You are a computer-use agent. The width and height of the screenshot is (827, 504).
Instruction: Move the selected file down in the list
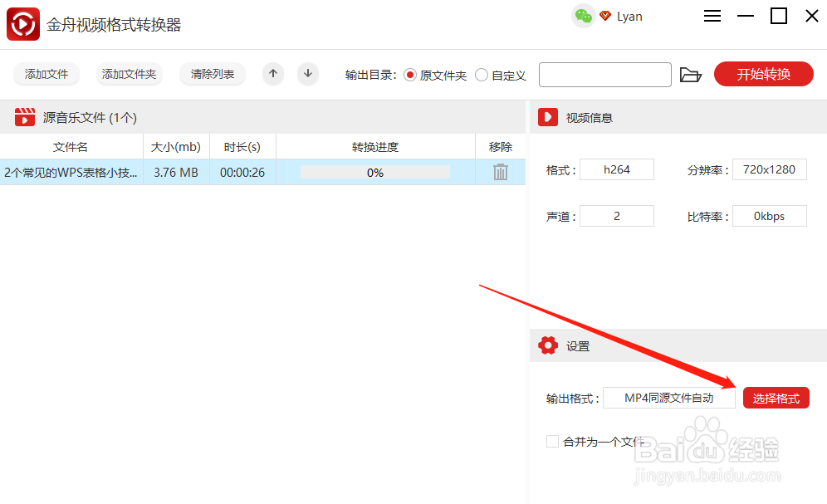coord(308,74)
